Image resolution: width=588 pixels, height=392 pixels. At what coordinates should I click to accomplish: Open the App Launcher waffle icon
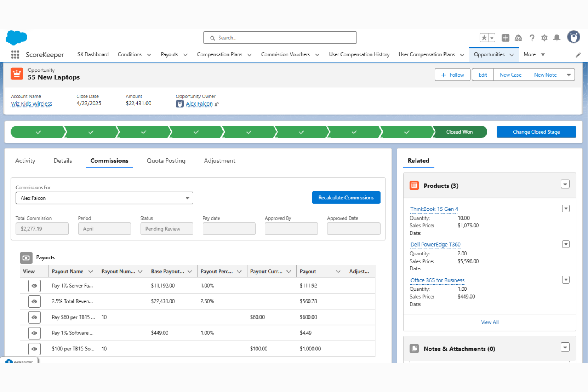point(15,54)
